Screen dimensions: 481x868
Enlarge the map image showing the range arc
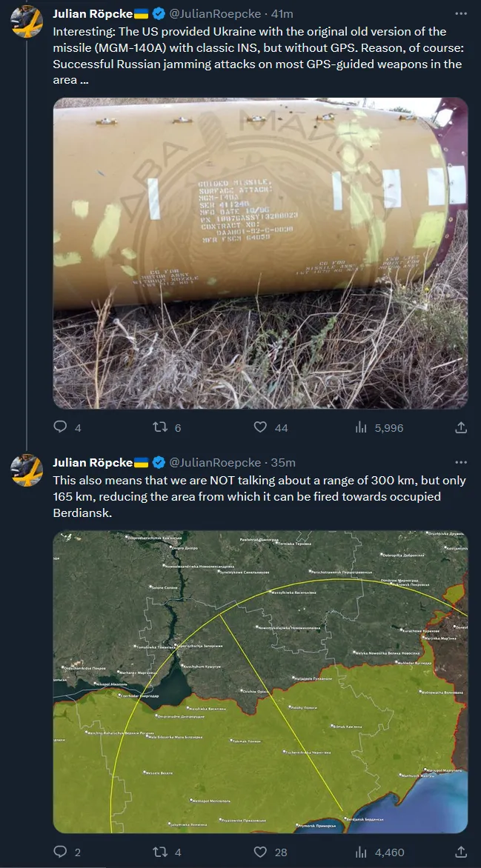click(x=260, y=682)
